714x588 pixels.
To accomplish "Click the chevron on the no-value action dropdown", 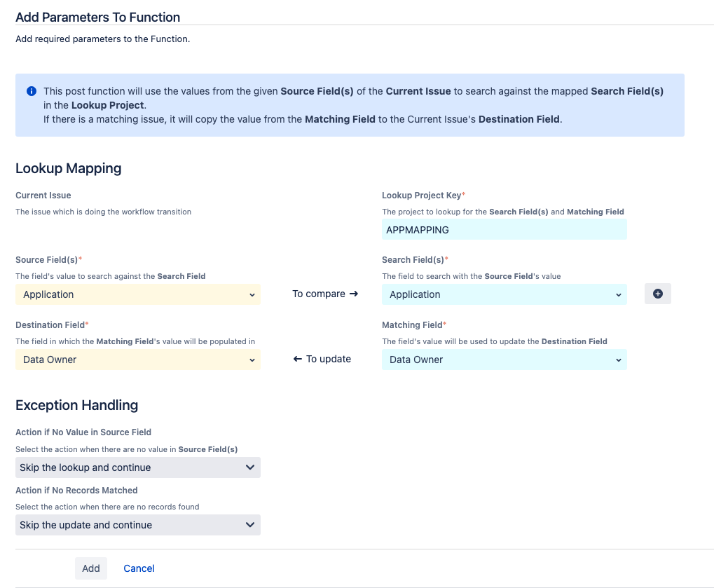I will [250, 467].
